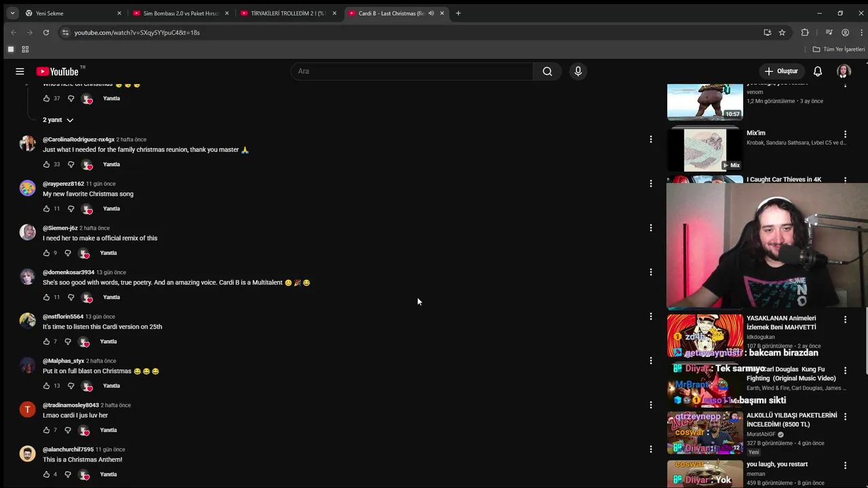
Task: Bookmark this page with star icon
Action: (x=782, y=33)
